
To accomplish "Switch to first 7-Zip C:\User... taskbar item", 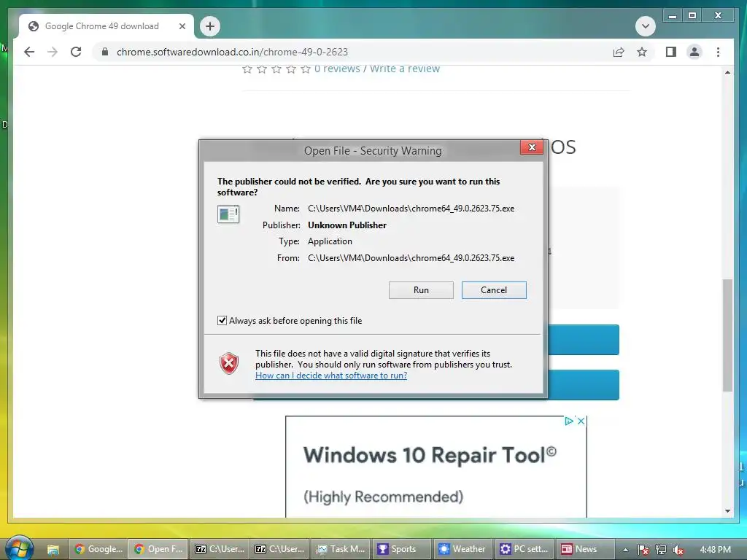I will 219,549.
